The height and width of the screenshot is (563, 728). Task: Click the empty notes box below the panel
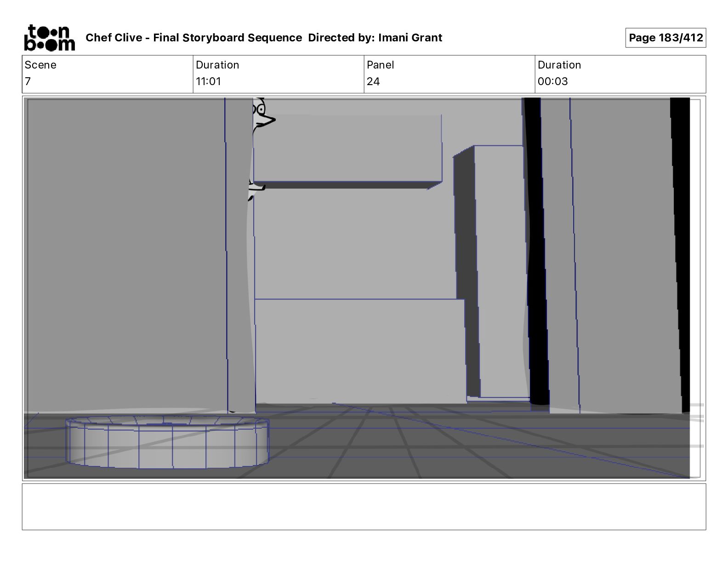(x=364, y=506)
